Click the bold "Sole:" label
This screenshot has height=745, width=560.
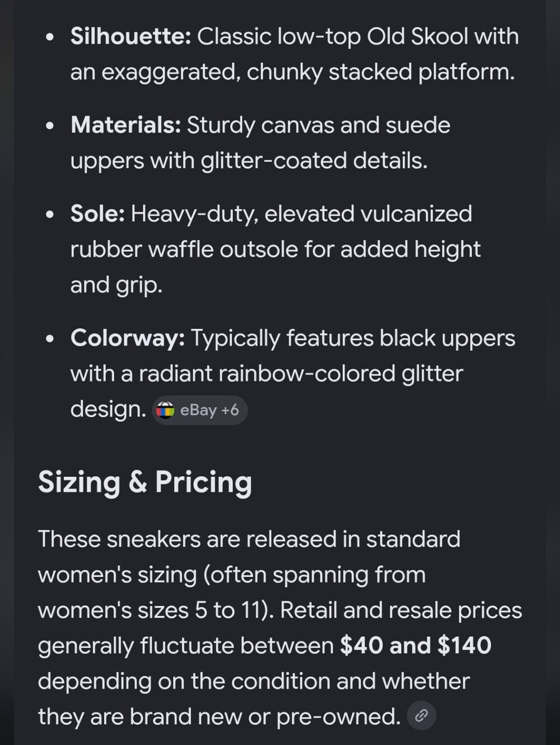click(97, 214)
